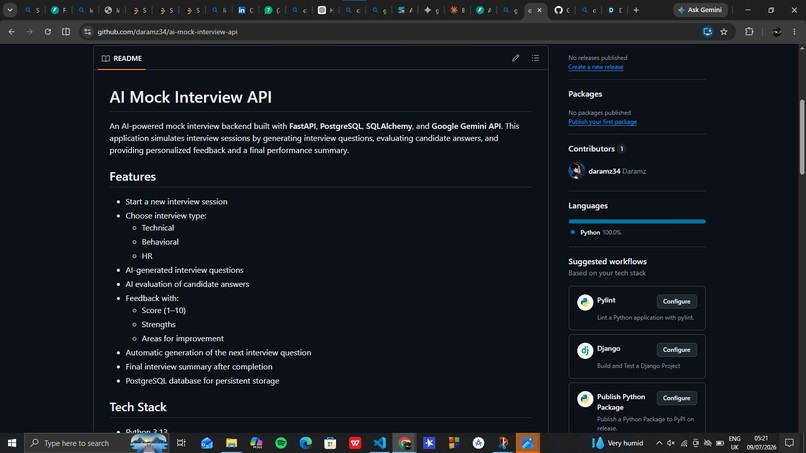Click the 'AI Mock Interview API' title
This screenshot has height=453, width=806.
(x=191, y=97)
